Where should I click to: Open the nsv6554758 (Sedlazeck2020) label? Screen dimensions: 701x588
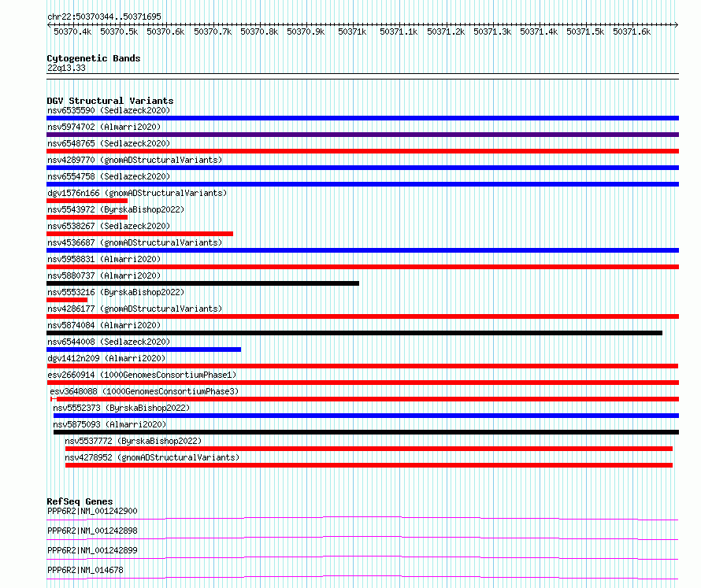point(109,176)
